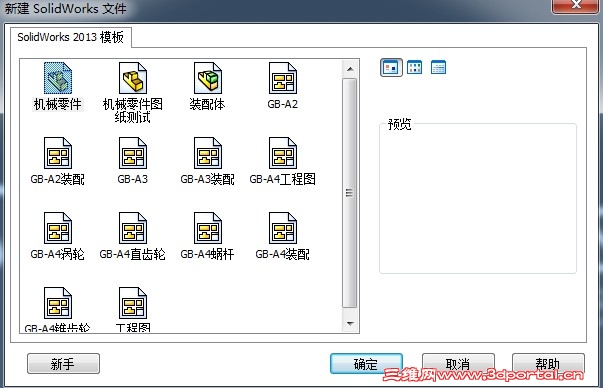Select the GB-A4锥齿轮 template icon in bottom row
The image size is (603, 388).
click(x=58, y=303)
